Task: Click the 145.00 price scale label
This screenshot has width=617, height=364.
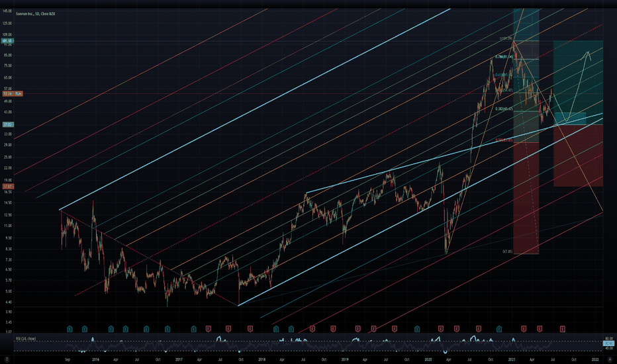Action: (7, 11)
